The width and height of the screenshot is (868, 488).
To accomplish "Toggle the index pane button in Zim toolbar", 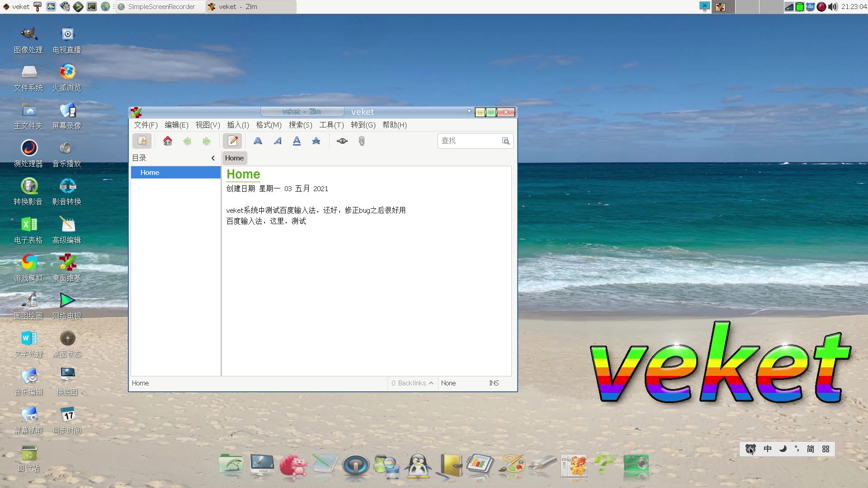I will coord(142,141).
